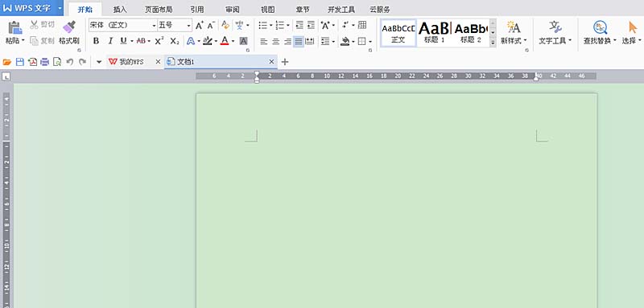Apply subscript with the X₂ icon

click(x=175, y=40)
